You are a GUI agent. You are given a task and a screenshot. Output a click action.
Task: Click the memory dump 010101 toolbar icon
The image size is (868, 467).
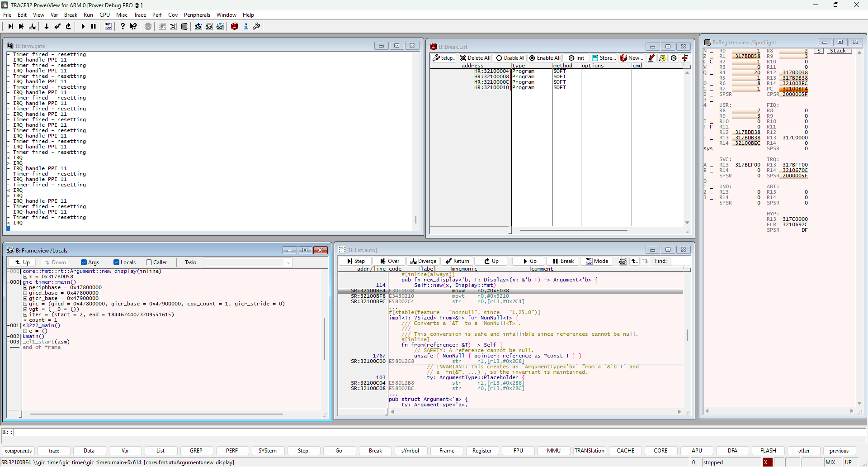[x=173, y=26]
